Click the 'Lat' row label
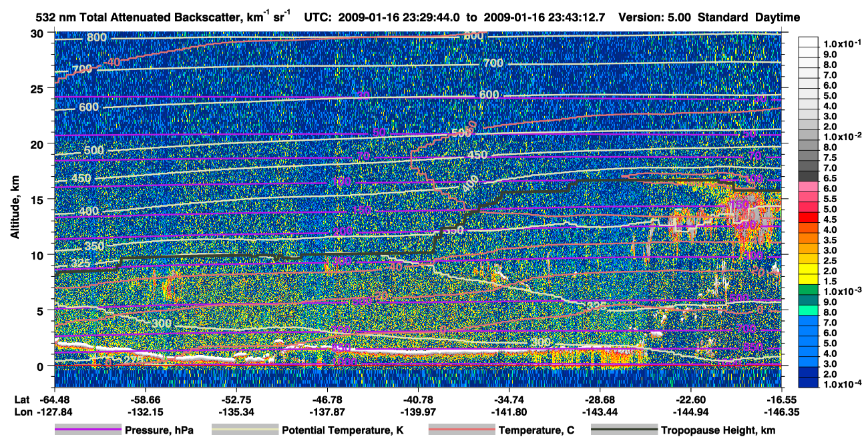The width and height of the screenshot is (868, 445). pyautogui.click(x=22, y=400)
